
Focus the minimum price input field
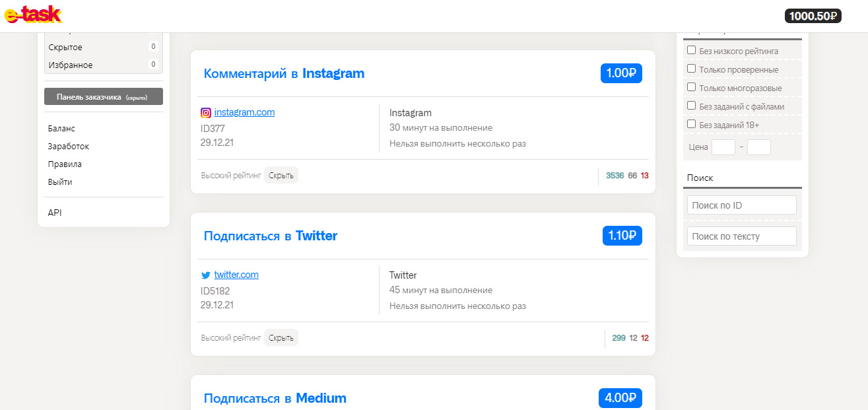[723, 147]
